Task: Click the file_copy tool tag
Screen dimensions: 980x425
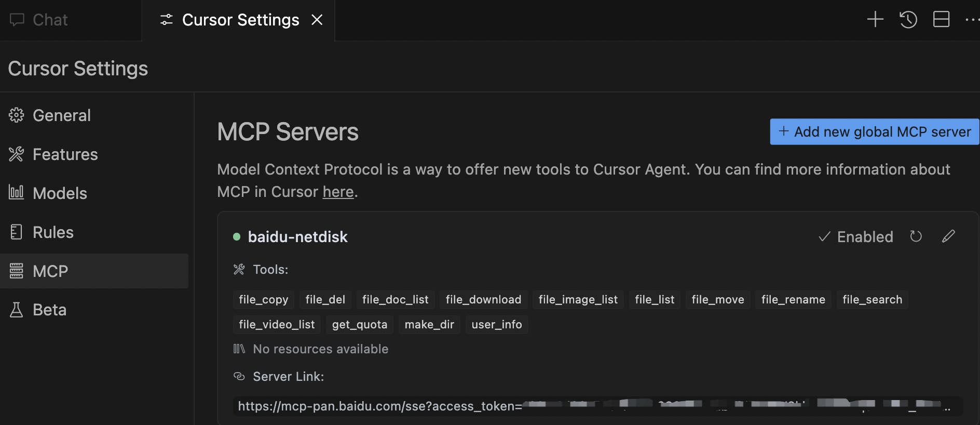Action: point(264,300)
